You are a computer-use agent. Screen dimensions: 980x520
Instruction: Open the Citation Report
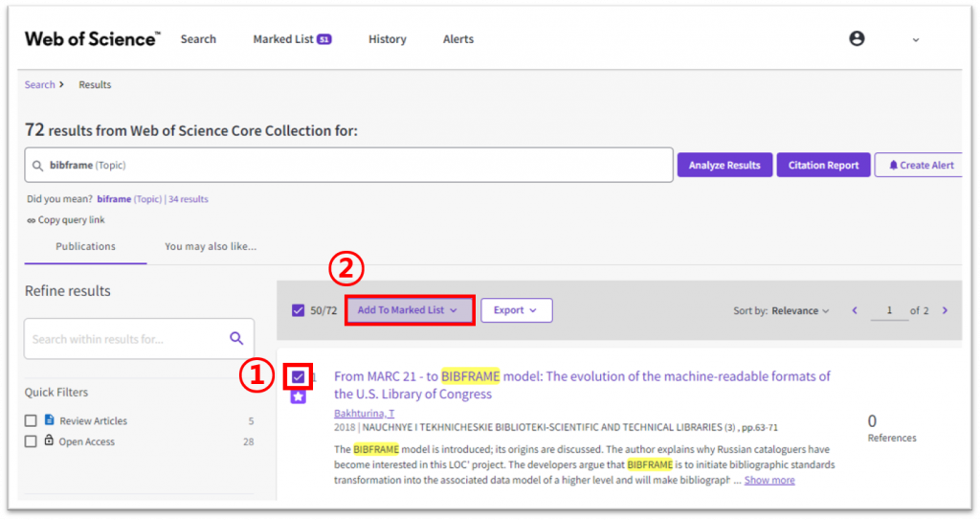coord(823,165)
